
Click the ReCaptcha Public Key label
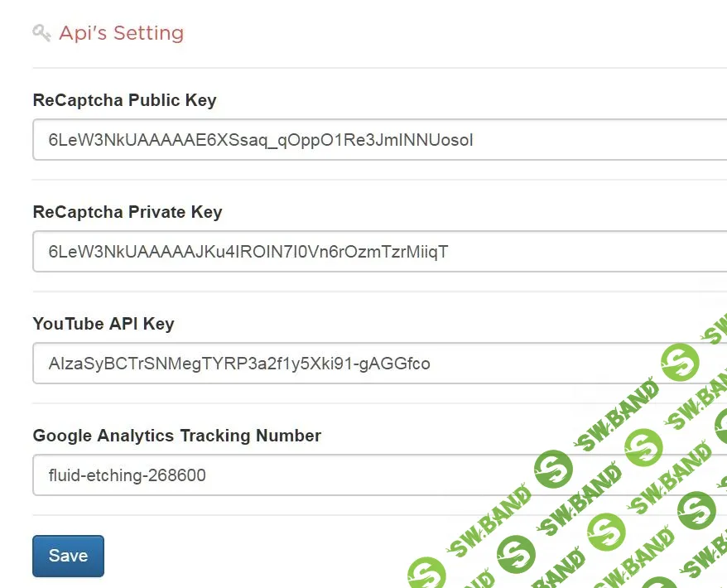[x=124, y=100]
